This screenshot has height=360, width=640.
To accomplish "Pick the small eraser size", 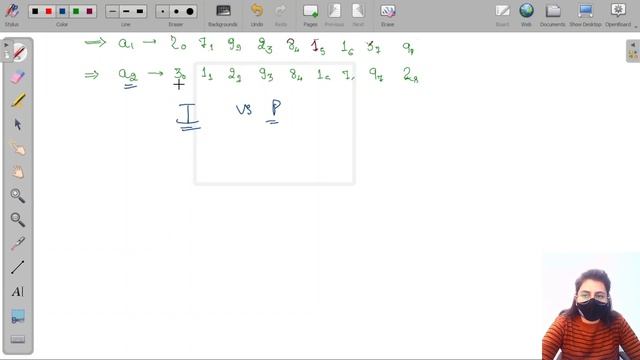I will pos(163,11).
